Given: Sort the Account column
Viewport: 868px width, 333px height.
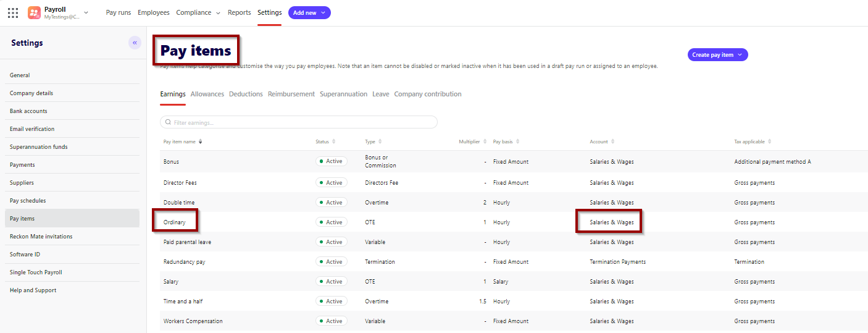Looking at the screenshot, I should tap(612, 141).
